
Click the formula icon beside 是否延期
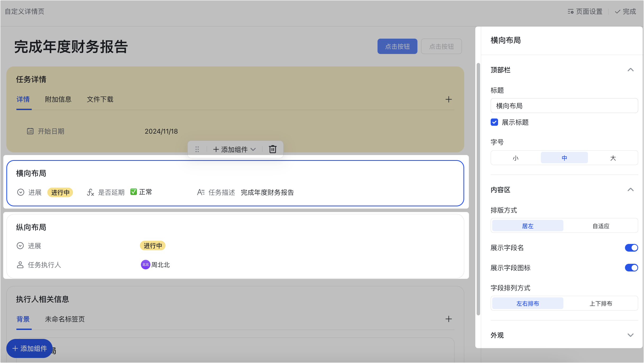pos(90,192)
